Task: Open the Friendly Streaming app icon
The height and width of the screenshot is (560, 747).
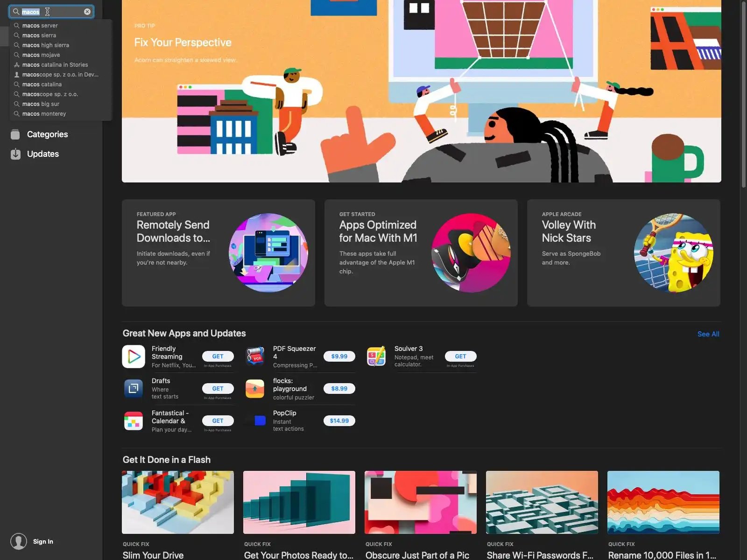Action: click(x=134, y=357)
